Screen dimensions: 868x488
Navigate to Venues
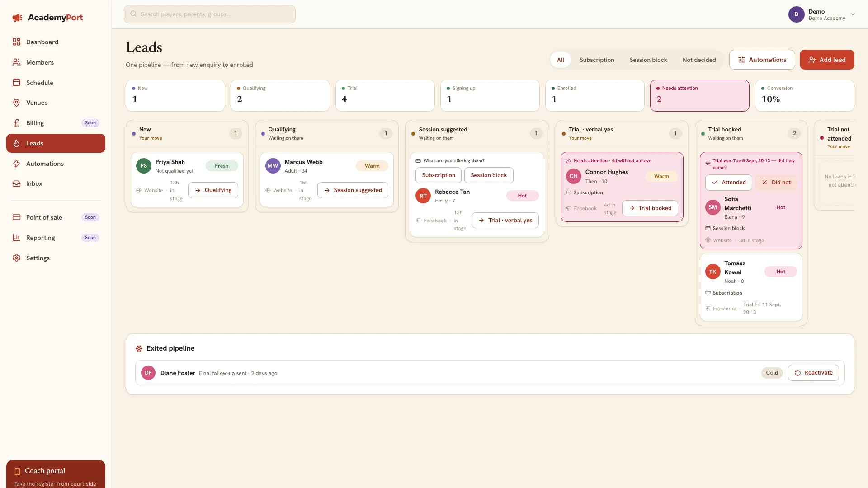coord(56,103)
